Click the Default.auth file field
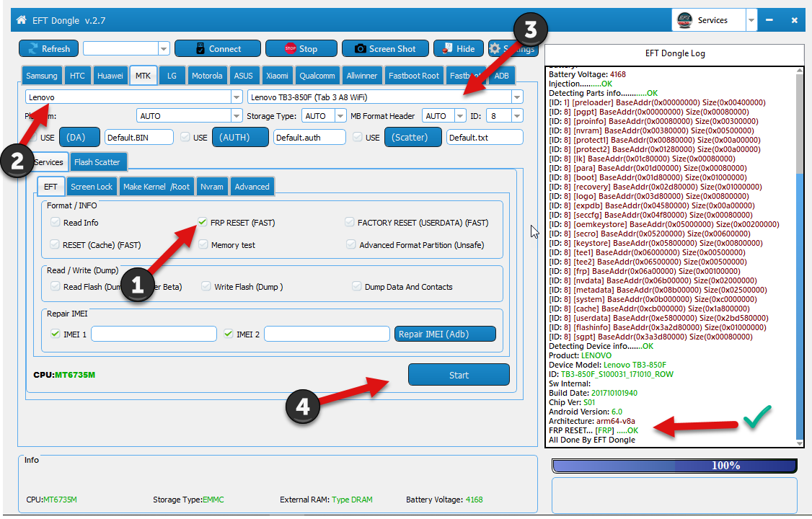 (309, 137)
